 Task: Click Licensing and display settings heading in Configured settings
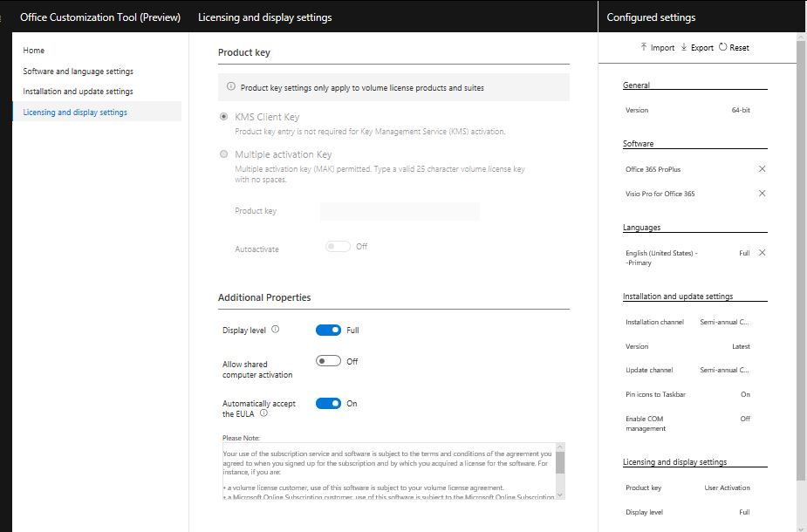[674, 462]
